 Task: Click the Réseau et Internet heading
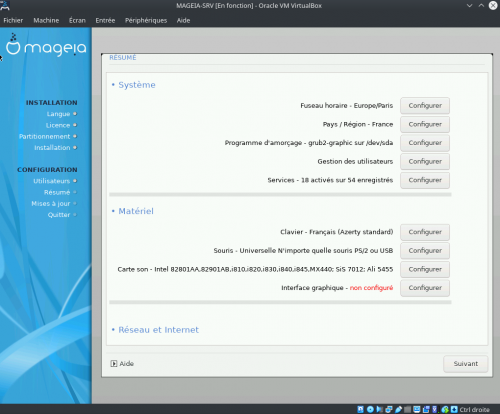pos(159,330)
